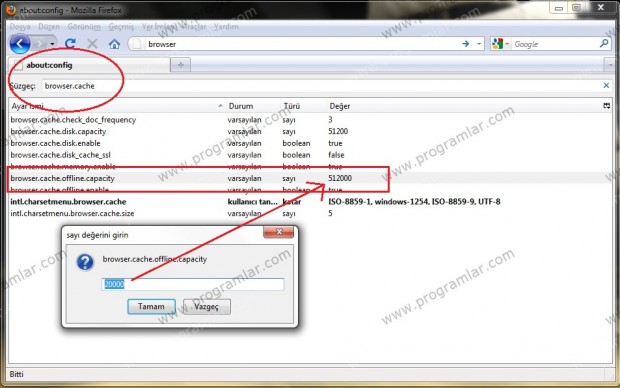Screen dimensions: 620x388
Task: Select browser.cache.disk.enable preference
Action: 310,143
